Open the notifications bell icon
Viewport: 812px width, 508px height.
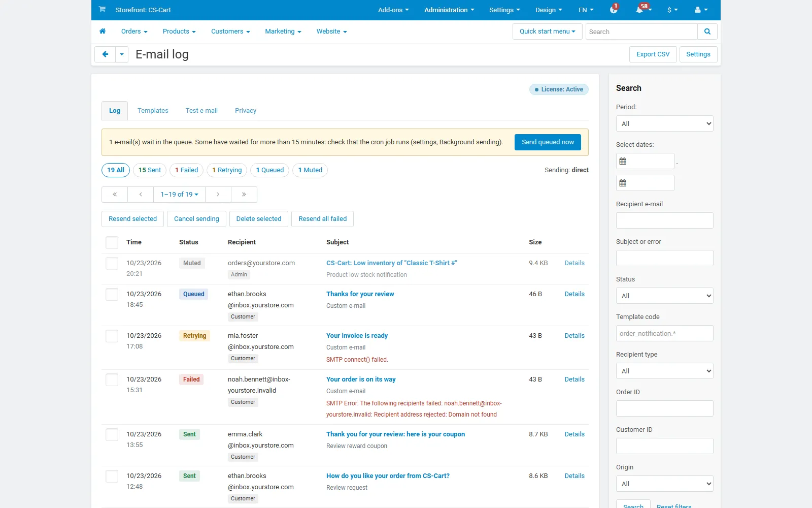(640, 10)
